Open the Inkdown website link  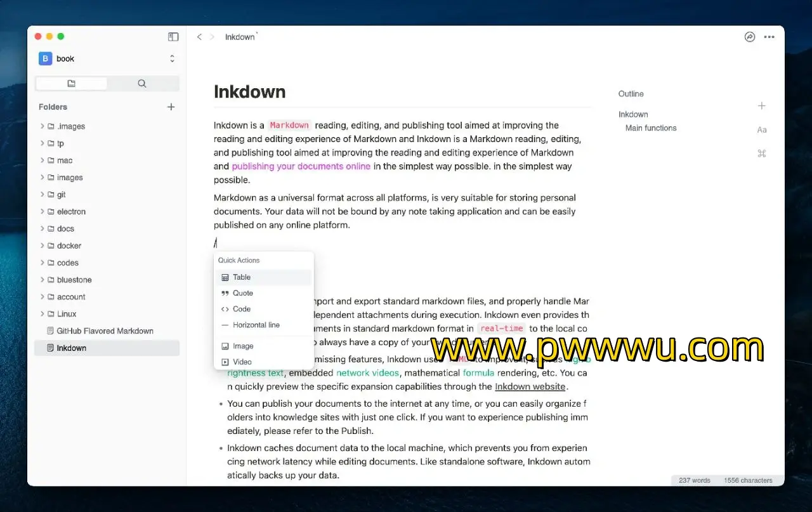(530, 386)
